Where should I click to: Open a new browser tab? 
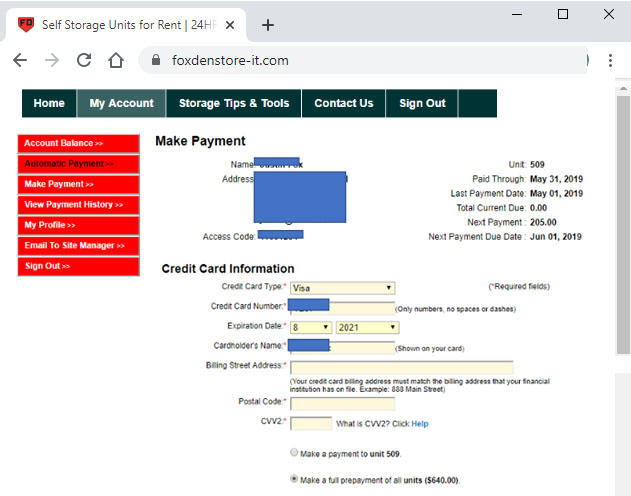coord(268,25)
